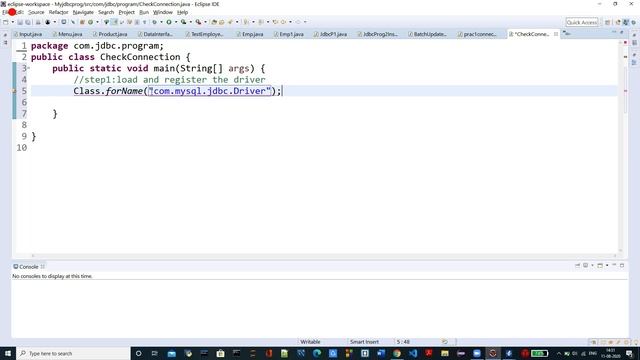The image size is (640, 360).
Task: Click the Save All toolbar icon
Action: point(28,22)
